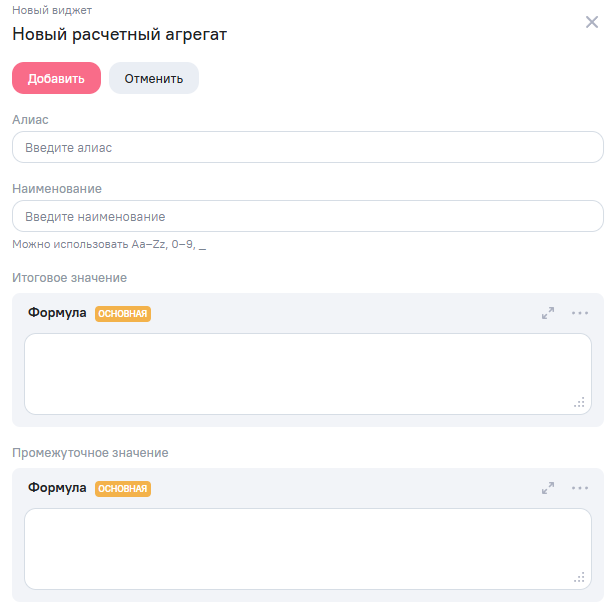Click the ОСНОВНАЯ badge under Промежуточное значение
The height and width of the screenshot is (612, 614).
tap(123, 489)
